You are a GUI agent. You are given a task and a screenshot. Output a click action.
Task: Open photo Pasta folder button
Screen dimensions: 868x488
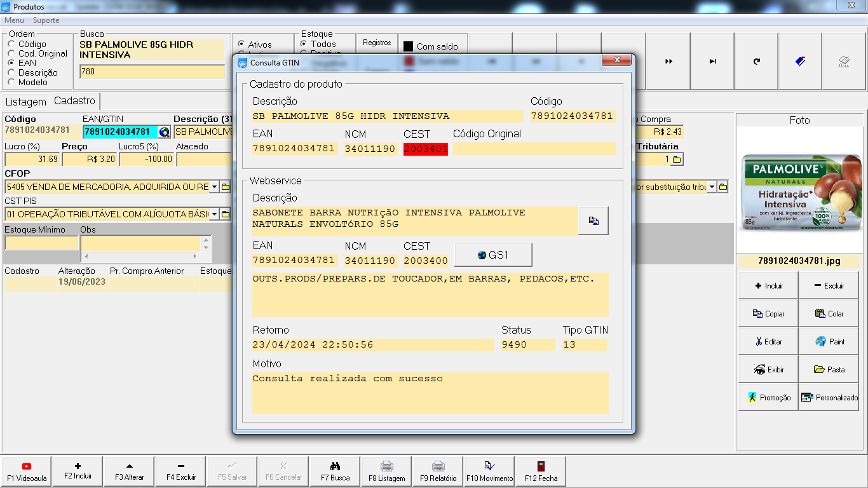click(x=829, y=370)
